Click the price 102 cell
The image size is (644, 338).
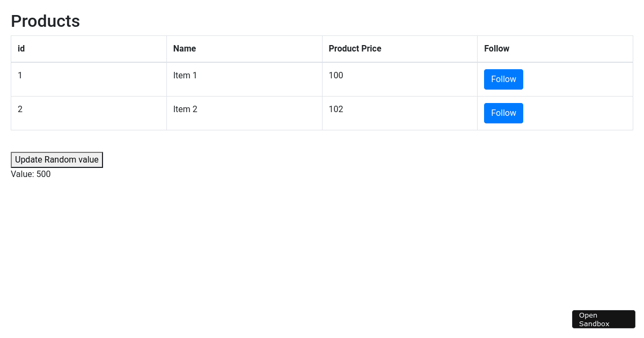click(336, 109)
